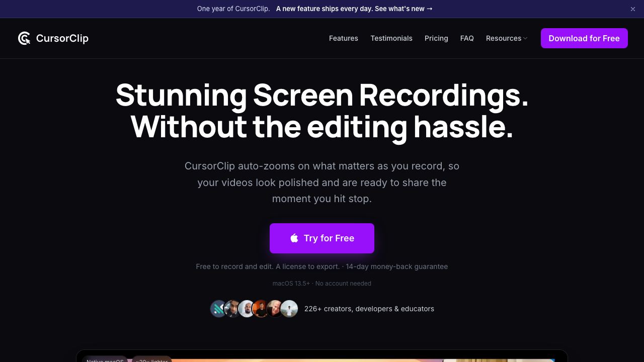
Task: Expand the Resources dropdown menu
Action: point(507,38)
